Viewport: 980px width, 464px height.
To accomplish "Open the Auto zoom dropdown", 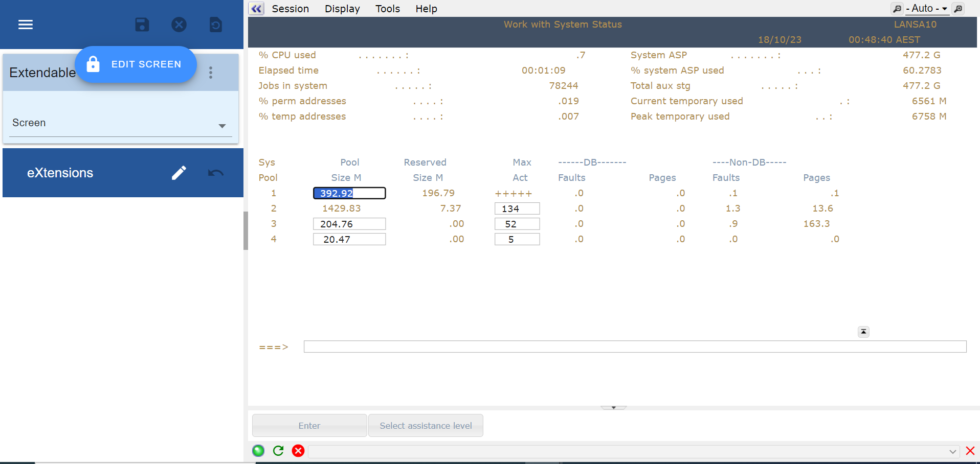I will (927, 9).
